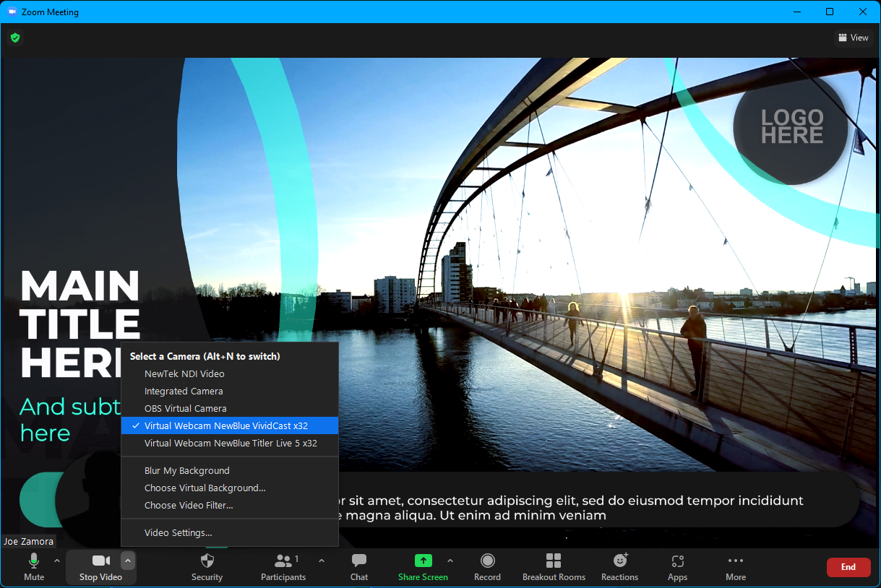Open the Reactions smiley icon
Viewport: 881px width, 588px height.
(x=619, y=561)
